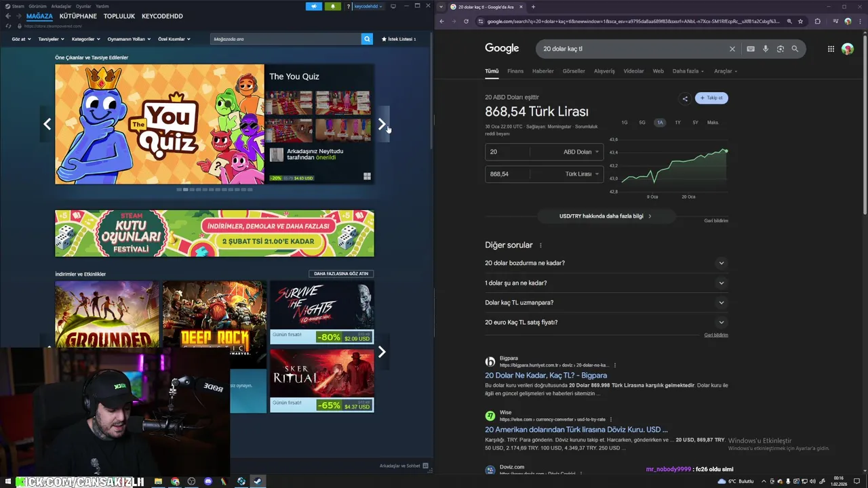The height and width of the screenshot is (488, 868).
Task: Switch to the KÜTÜPHANE tab in Steam
Action: tap(78, 16)
